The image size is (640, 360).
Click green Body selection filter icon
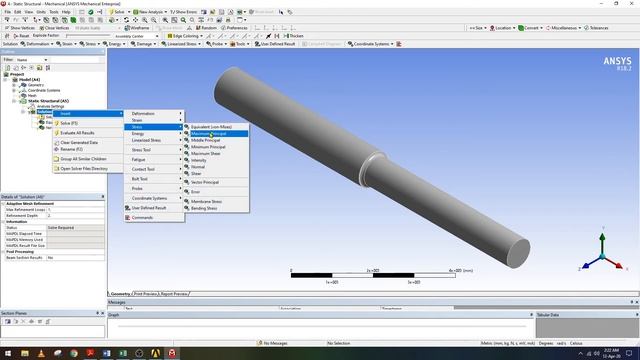tap(73, 20)
